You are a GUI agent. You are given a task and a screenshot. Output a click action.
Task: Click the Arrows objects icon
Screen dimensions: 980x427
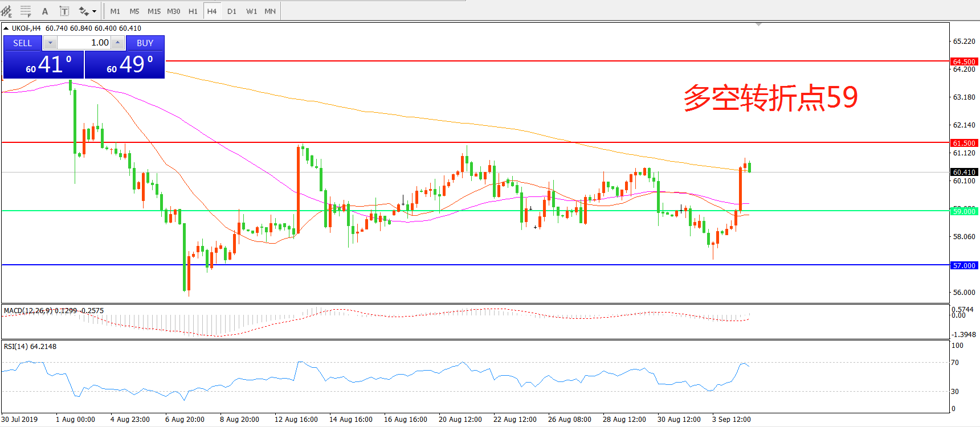click(x=84, y=11)
